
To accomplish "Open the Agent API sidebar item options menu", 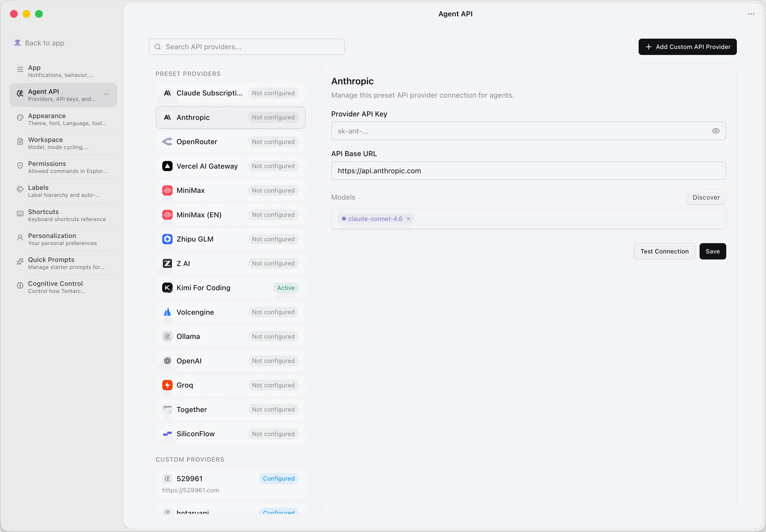I will tap(106, 94).
